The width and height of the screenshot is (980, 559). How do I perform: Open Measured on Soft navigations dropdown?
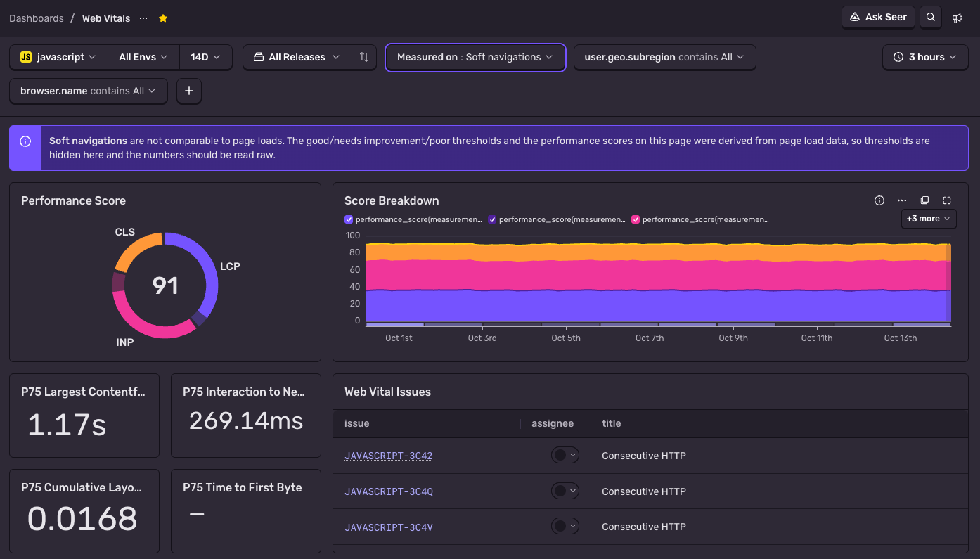pyautogui.click(x=475, y=57)
